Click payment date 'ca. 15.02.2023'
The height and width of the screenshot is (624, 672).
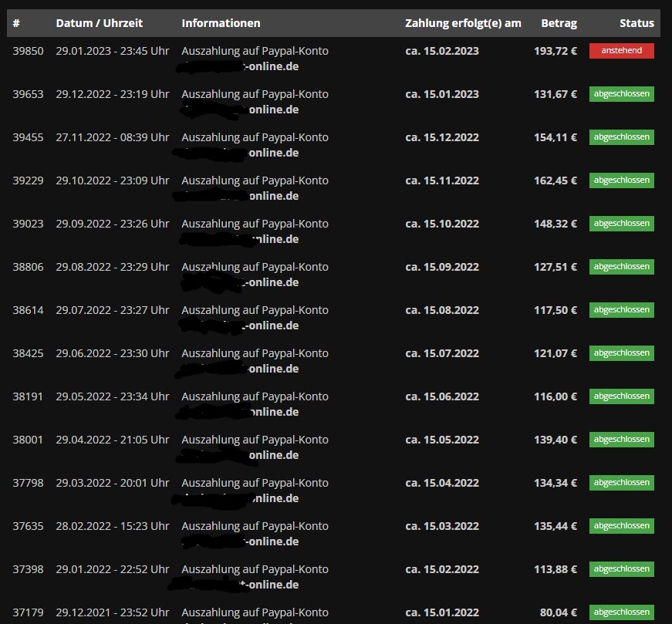442,51
